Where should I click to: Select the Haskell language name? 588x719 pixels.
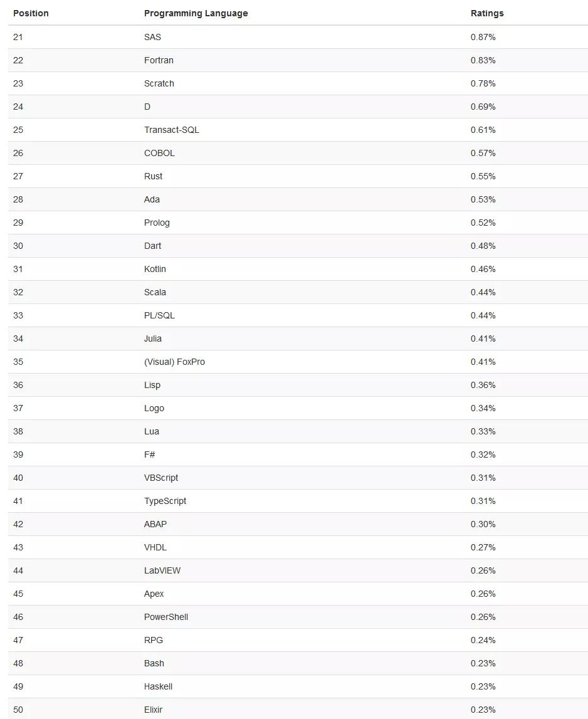coord(158,686)
